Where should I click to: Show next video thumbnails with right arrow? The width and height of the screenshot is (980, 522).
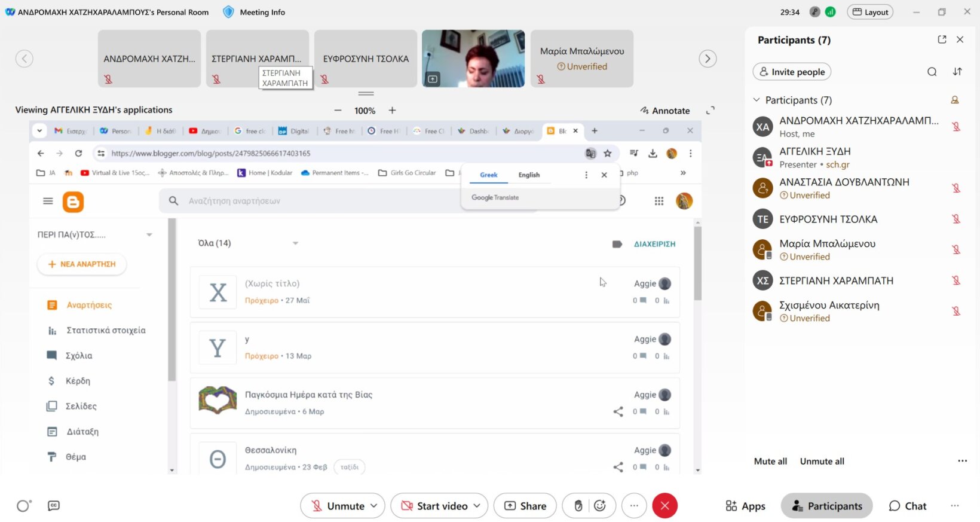708,59
